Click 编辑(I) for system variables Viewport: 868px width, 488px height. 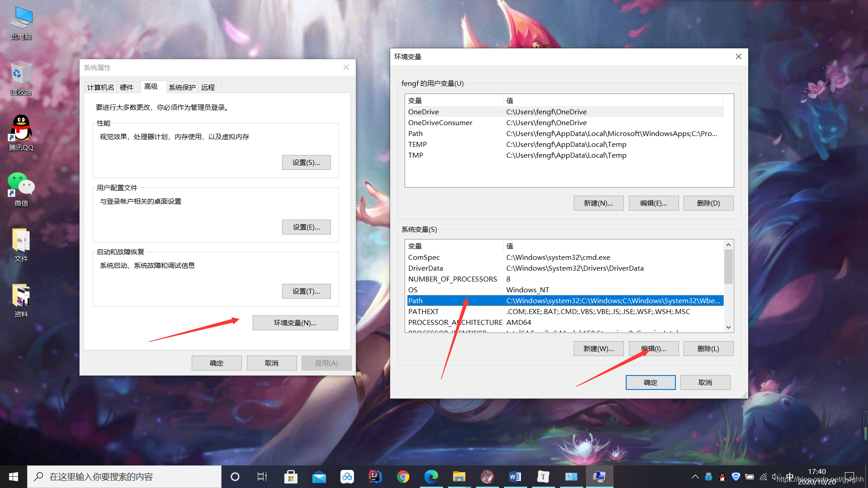[654, 349]
